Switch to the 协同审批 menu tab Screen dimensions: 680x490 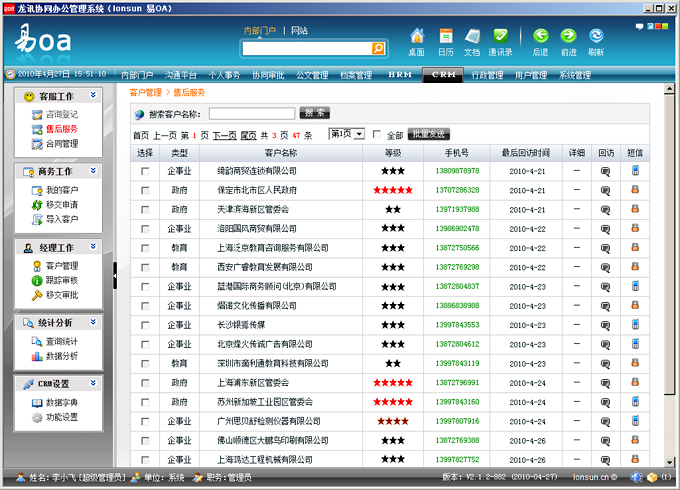[x=268, y=75]
